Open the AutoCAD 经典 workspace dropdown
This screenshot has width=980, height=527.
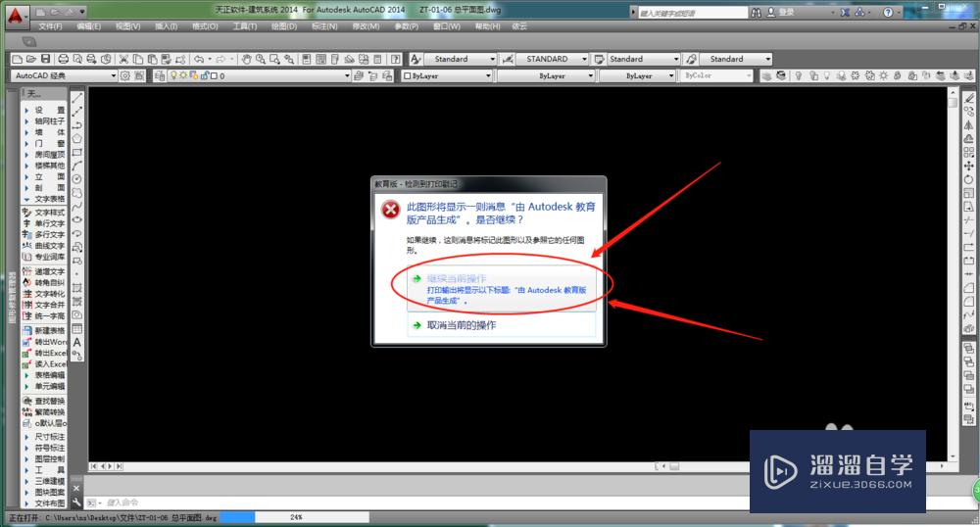(x=63, y=75)
